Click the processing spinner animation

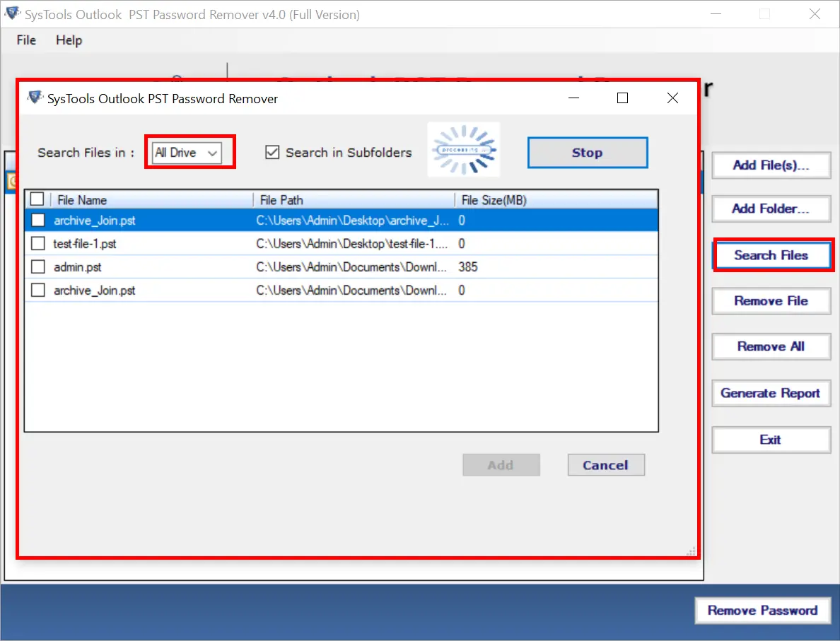pos(464,149)
